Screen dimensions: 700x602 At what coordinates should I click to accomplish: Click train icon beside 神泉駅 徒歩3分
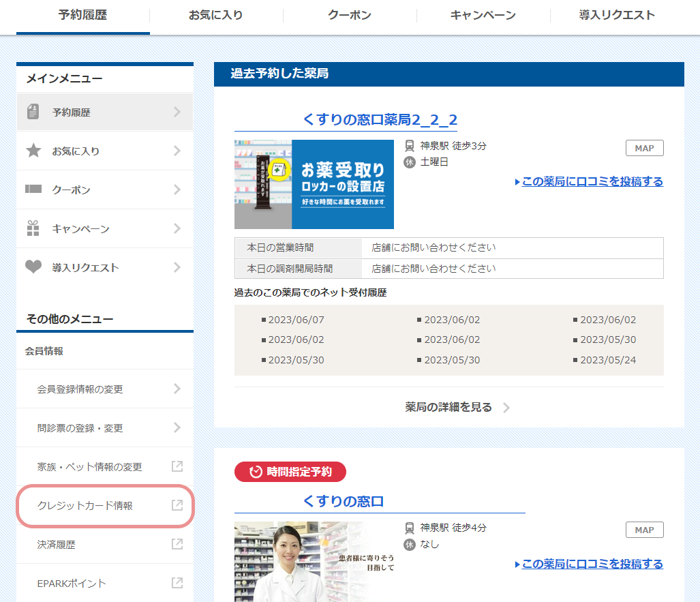pyautogui.click(x=410, y=146)
